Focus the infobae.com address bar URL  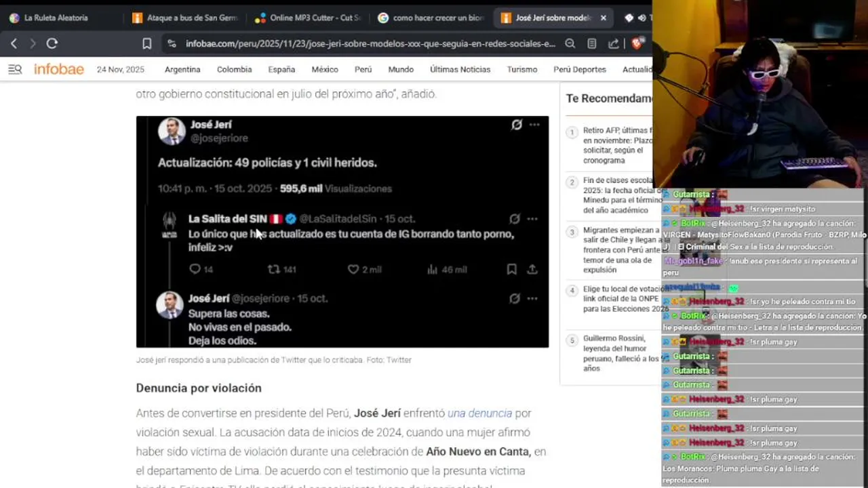coord(370,43)
